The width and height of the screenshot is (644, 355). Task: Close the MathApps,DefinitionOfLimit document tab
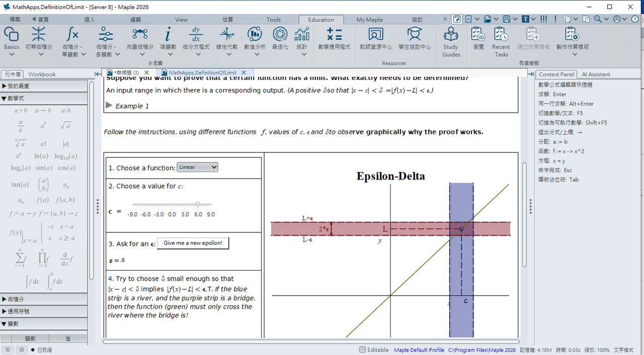(244, 72)
